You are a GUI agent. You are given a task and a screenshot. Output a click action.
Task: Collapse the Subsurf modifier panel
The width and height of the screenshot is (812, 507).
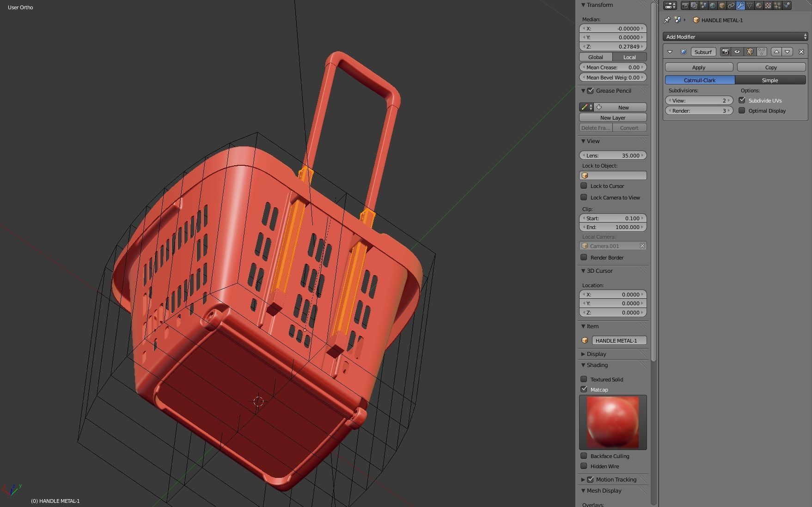click(x=670, y=52)
